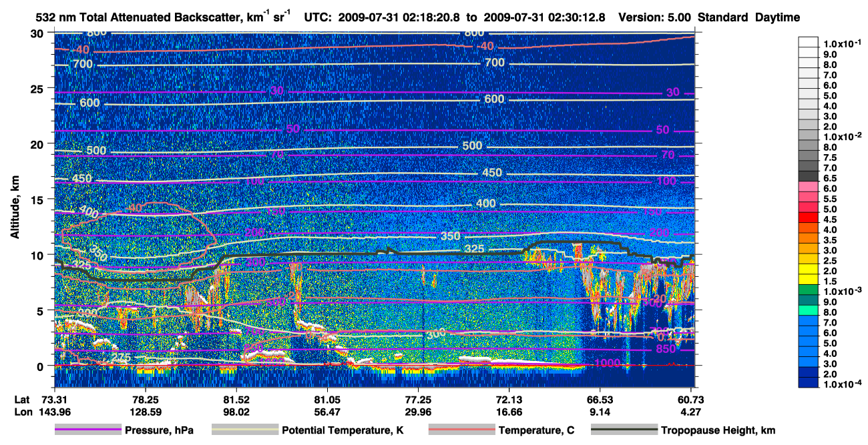Click longitude value '98.02'
Image resolution: width=868 pixels, height=445 pixels.
(x=236, y=412)
